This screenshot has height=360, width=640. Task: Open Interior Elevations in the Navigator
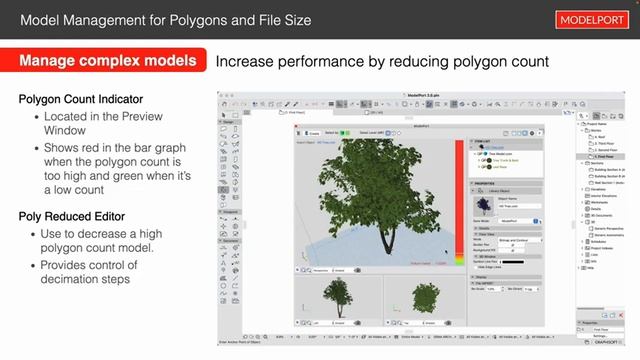pyautogui.click(x=602, y=196)
